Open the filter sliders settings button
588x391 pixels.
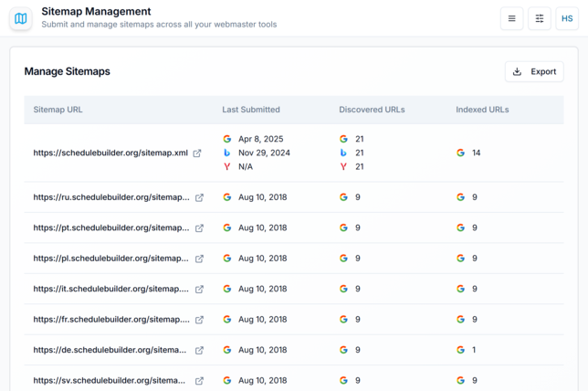(x=540, y=18)
